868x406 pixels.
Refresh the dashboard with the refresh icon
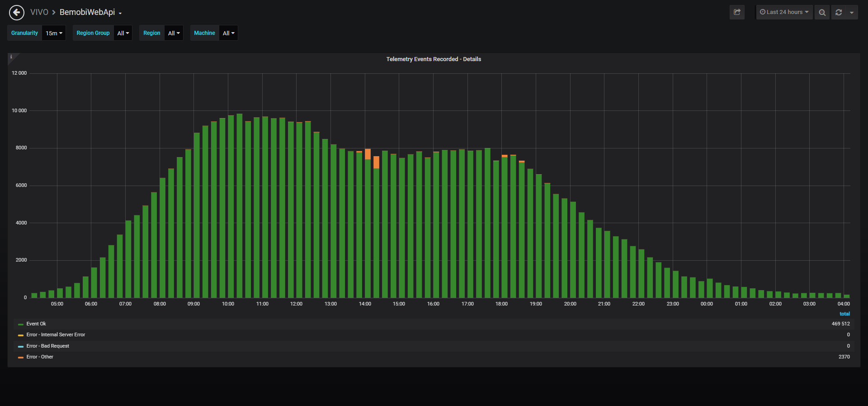coord(839,12)
